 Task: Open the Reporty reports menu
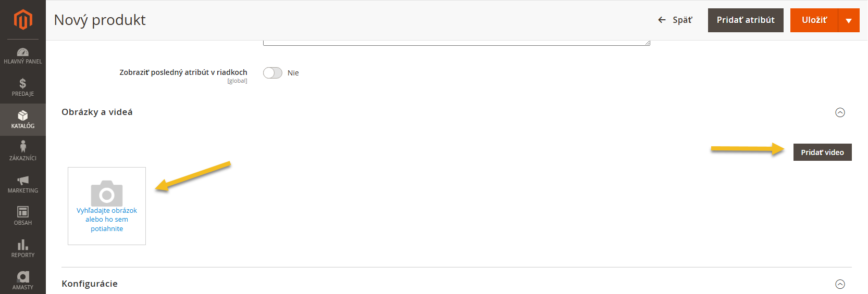point(23,248)
